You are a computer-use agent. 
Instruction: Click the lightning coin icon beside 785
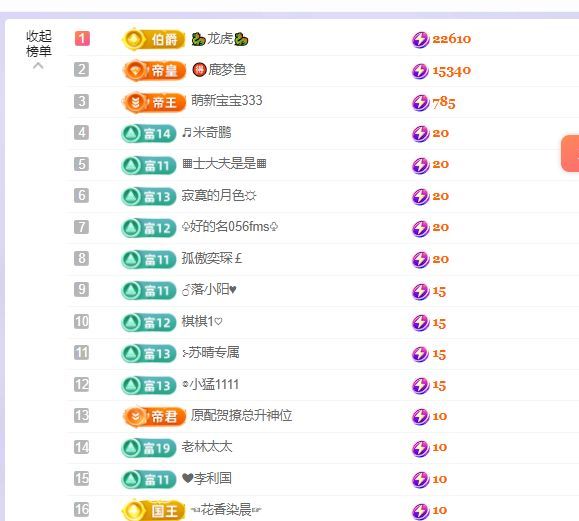[420, 103]
